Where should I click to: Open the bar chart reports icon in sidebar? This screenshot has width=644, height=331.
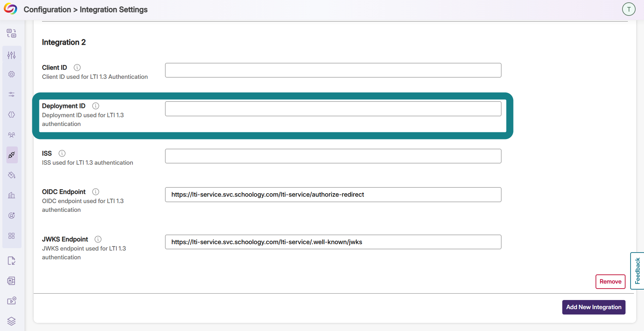coord(12,195)
